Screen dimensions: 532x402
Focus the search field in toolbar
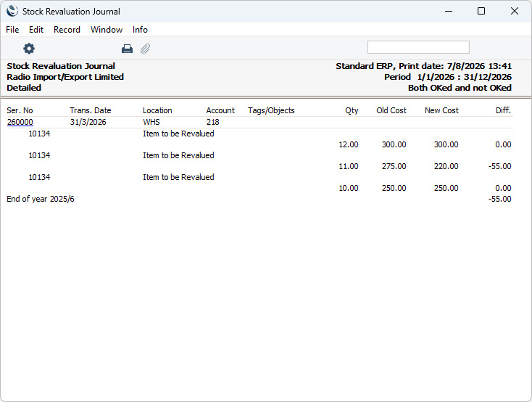tap(418, 47)
